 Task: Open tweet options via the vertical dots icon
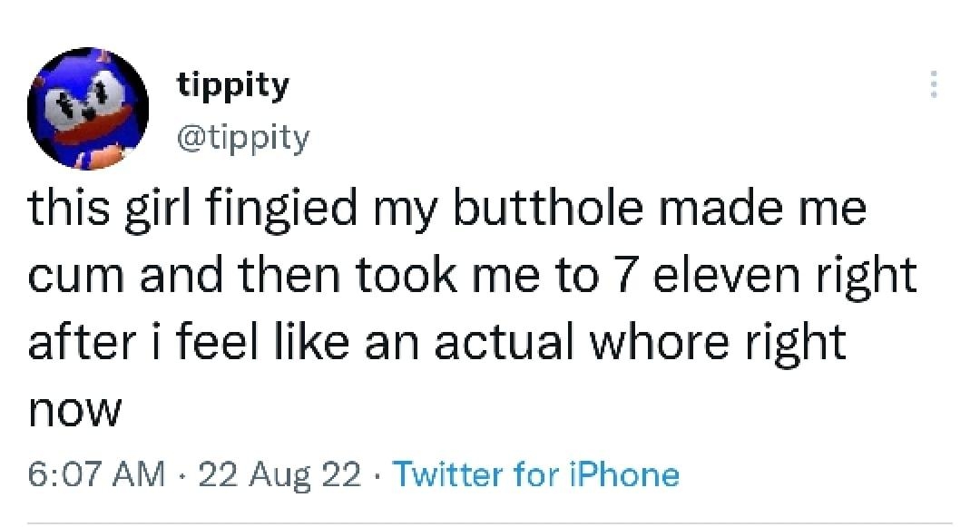[x=934, y=86]
